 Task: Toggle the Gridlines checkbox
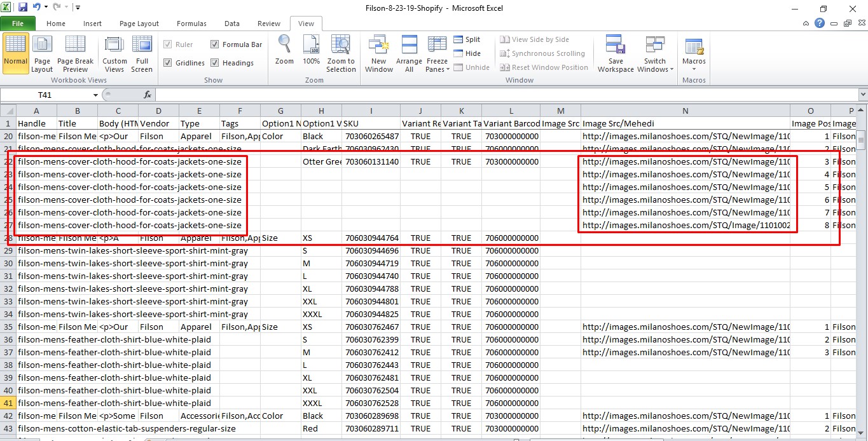168,63
